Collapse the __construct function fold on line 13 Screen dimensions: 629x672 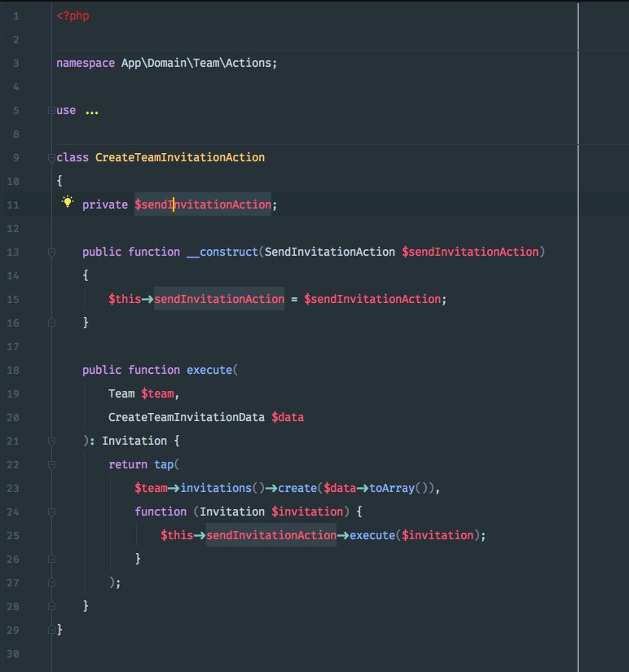tap(51, 252)
